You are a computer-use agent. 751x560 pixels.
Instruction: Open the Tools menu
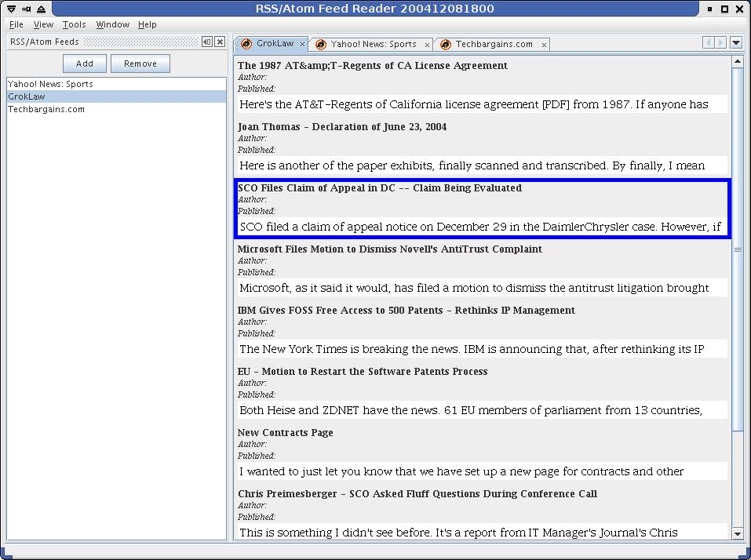pyautogui.click(x=75, y=24)
